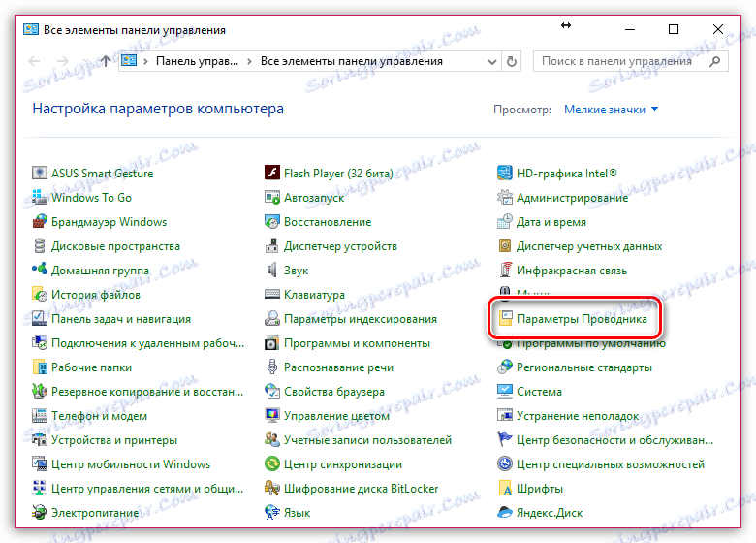Open the Дата и время clock icon
This screenshot has width=756, height=543.
coord(505,221)
